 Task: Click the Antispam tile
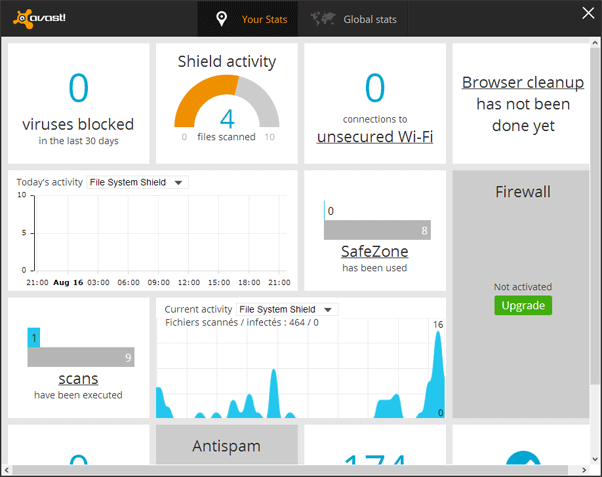pos(227,444)
